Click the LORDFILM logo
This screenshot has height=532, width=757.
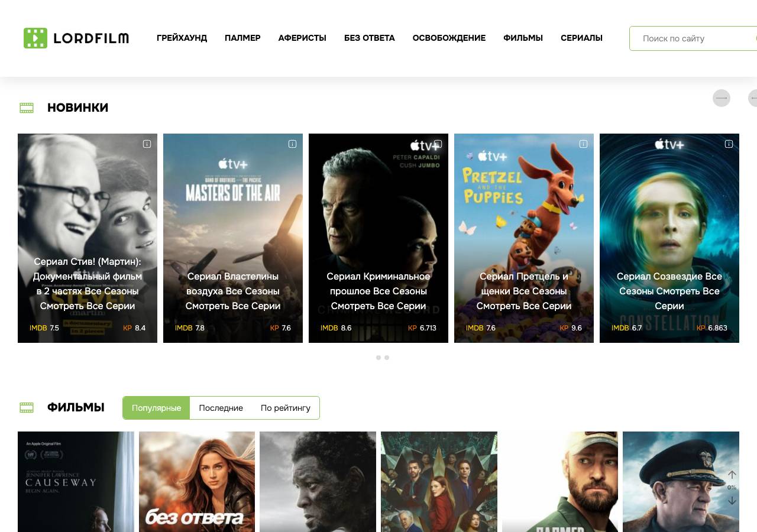coord(76,38)
